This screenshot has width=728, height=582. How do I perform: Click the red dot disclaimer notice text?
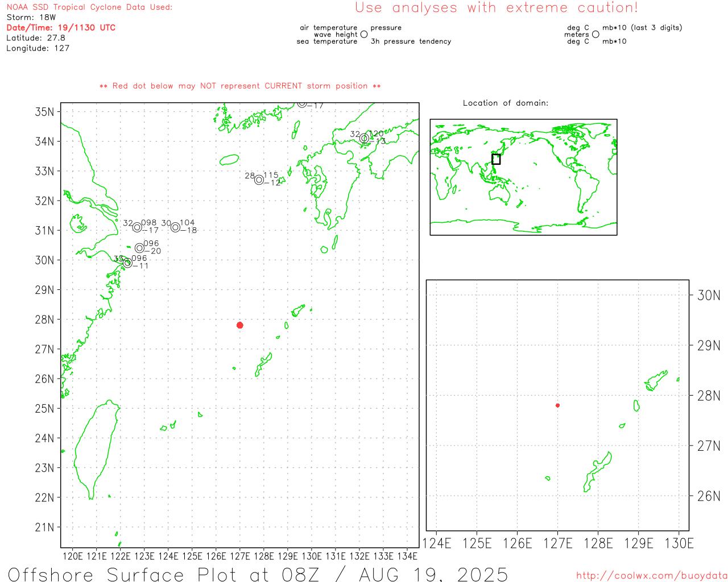tap(240, 86)
